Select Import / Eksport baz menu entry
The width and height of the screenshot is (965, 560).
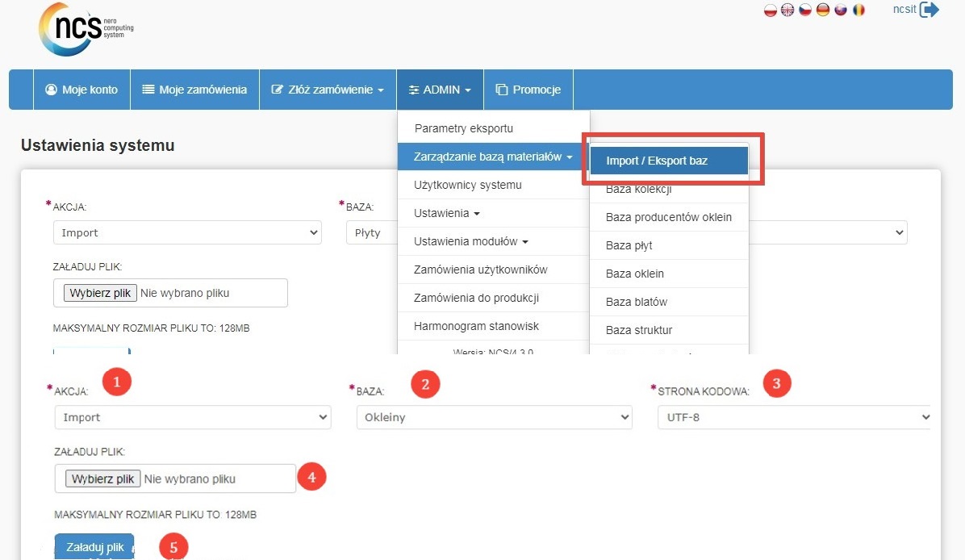(668, 161)
